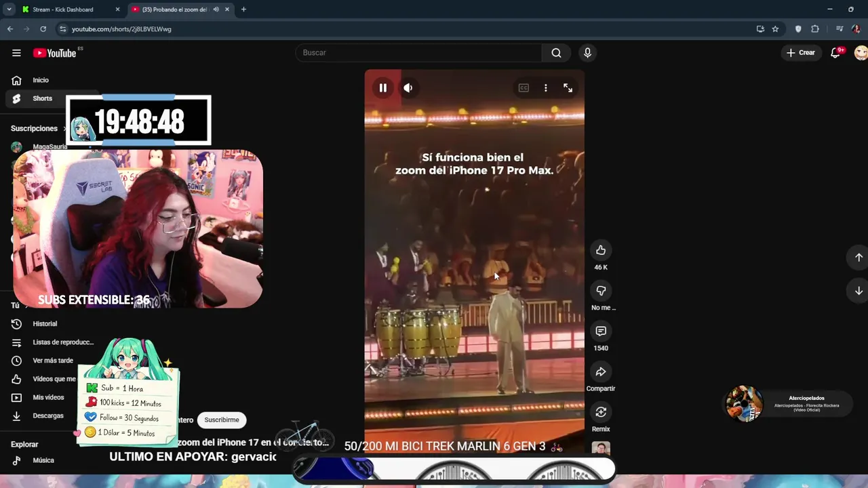Mute the Shorts video volume
The image size is (868, 488).
(x=408, y=87)
